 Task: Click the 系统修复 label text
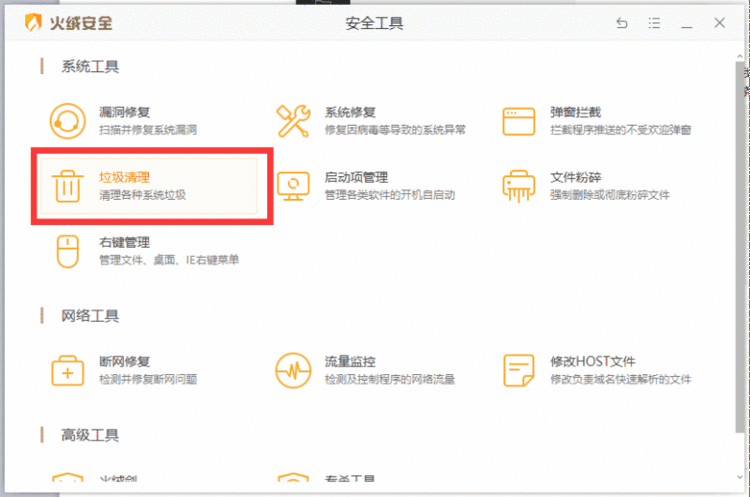pos(350,111)
